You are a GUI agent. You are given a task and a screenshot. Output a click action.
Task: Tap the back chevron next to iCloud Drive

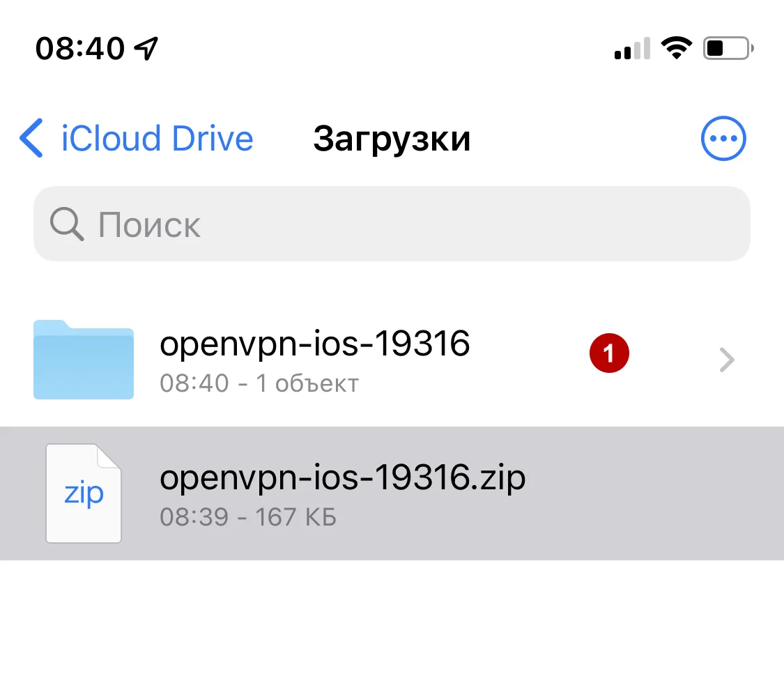click(31, 138)
